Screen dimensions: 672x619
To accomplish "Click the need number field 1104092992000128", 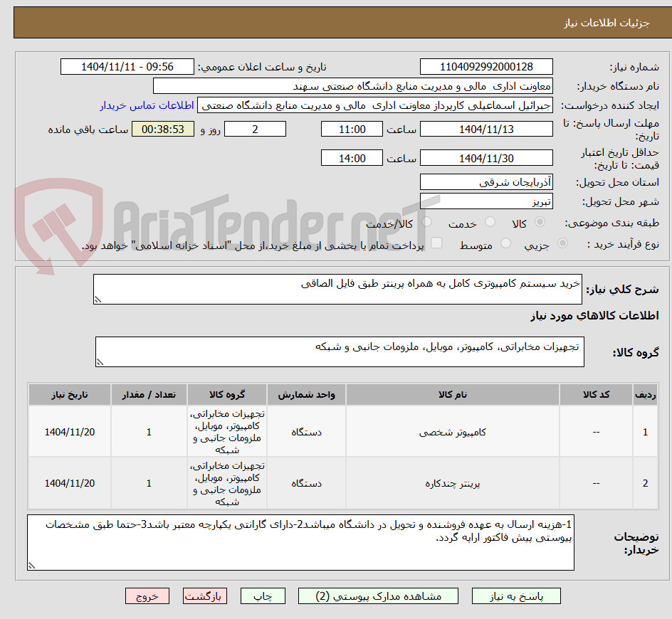I will click(x=486, y=67).
